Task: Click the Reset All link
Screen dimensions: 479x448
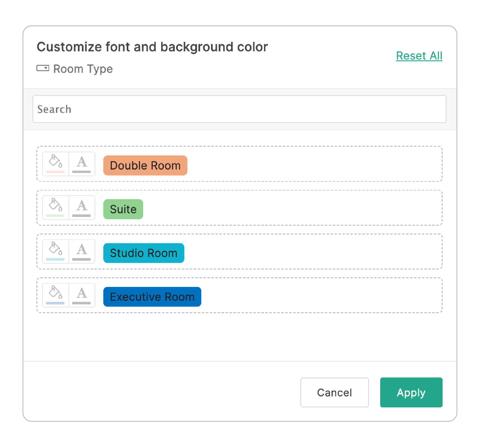Action: click(x=419, y=56)
